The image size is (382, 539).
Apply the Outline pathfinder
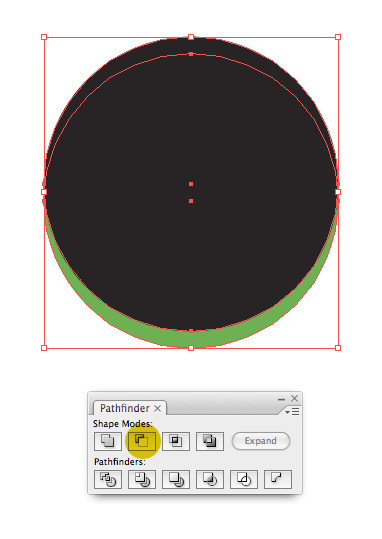point(244,479)
